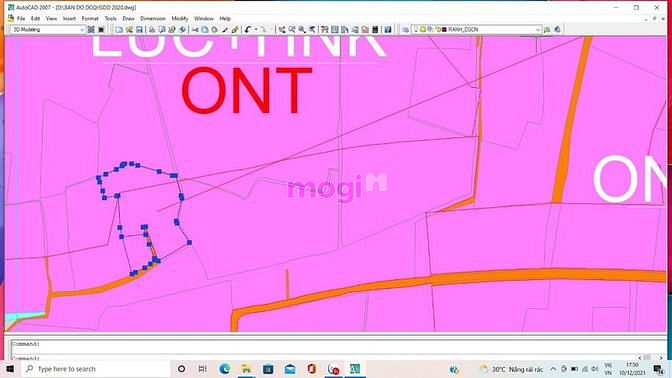The image size is (672, 378).
Task: Show hidden system tray icons chevron
Action: (553, 369)
